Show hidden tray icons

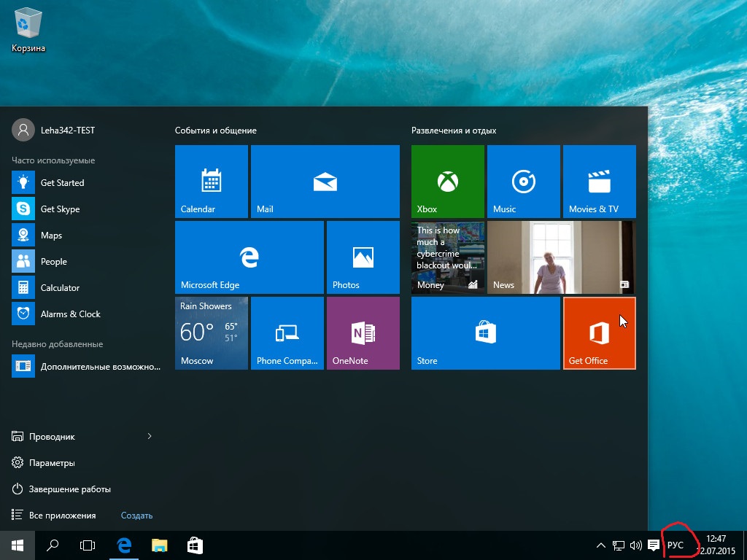601,545
